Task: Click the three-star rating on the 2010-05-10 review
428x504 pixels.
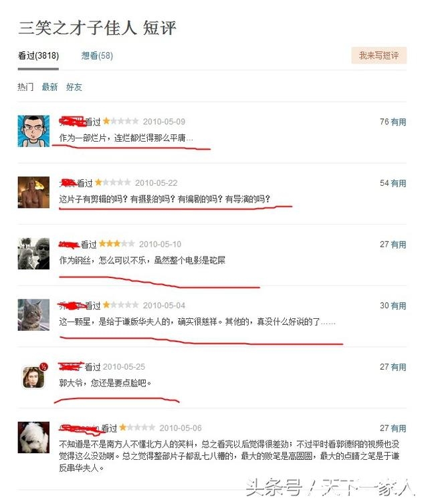Action: click(117, 244)
